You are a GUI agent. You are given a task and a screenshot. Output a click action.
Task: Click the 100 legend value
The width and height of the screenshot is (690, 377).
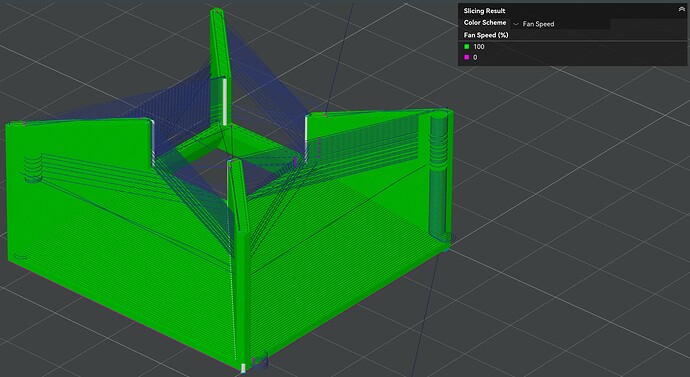(479, 47)
